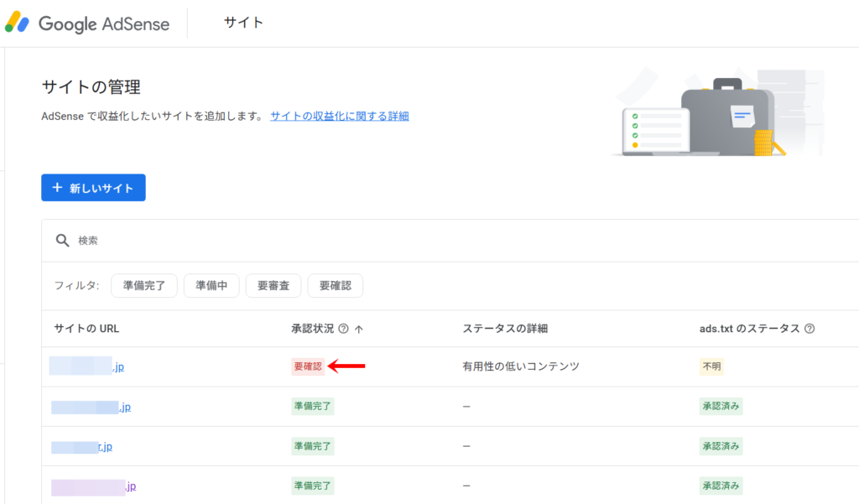Toggle the 要確認 filter chip
859x504 pixels.
point(335,285)
